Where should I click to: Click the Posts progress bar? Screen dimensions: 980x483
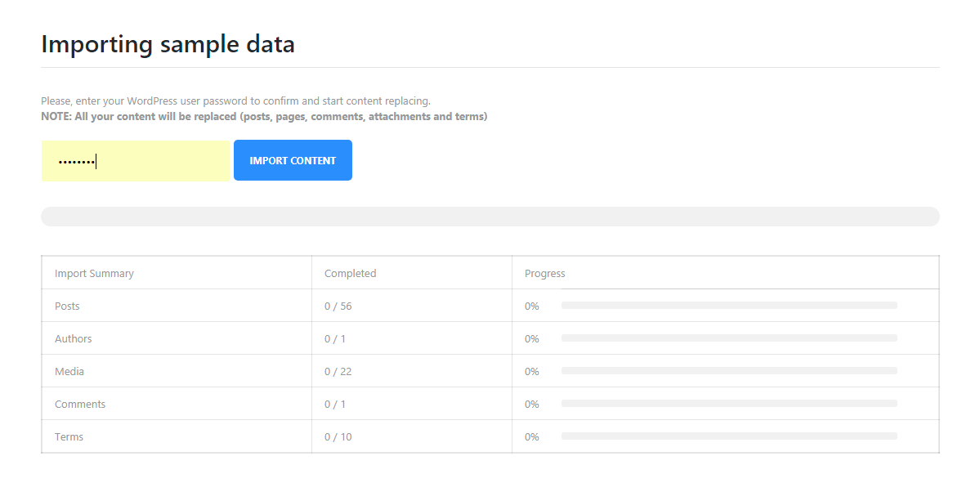pos(728,306)
